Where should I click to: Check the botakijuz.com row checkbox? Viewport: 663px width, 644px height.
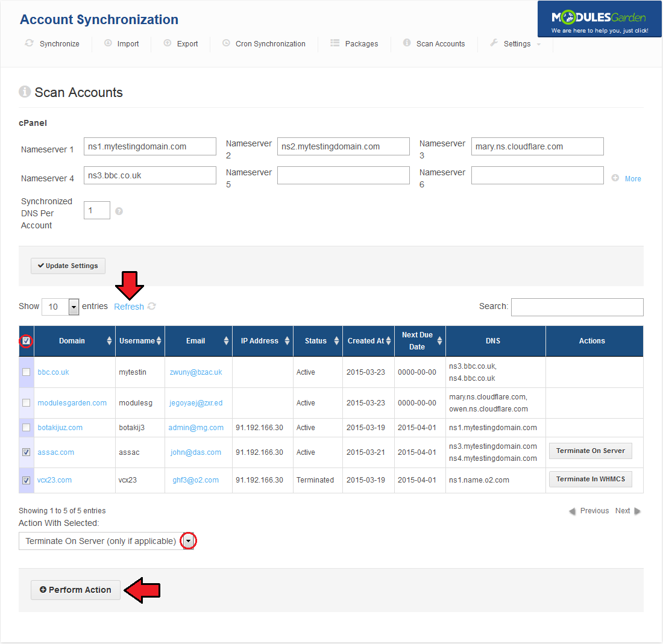[x=26, y=428]
